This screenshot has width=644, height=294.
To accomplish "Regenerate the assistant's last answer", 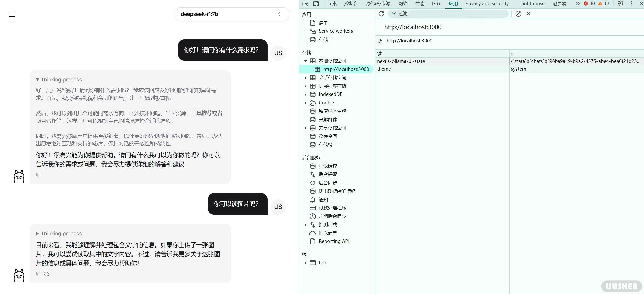I will (x=46, y=274).
